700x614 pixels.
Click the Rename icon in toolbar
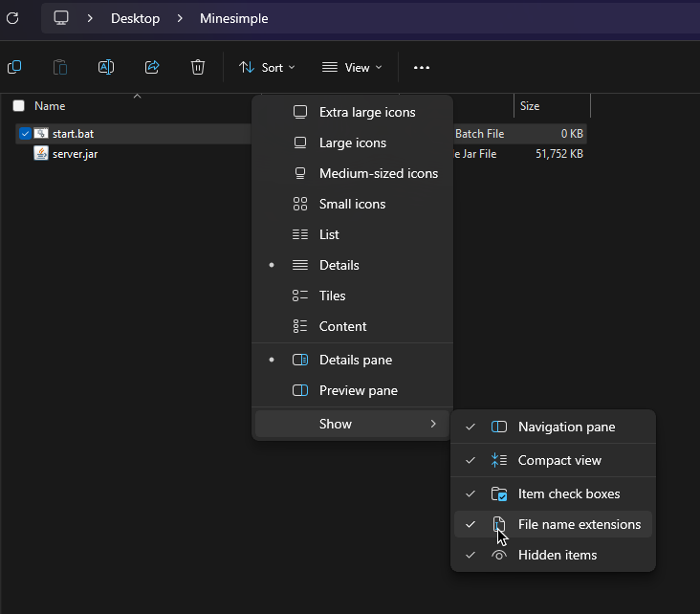click(x=106, y=67)
